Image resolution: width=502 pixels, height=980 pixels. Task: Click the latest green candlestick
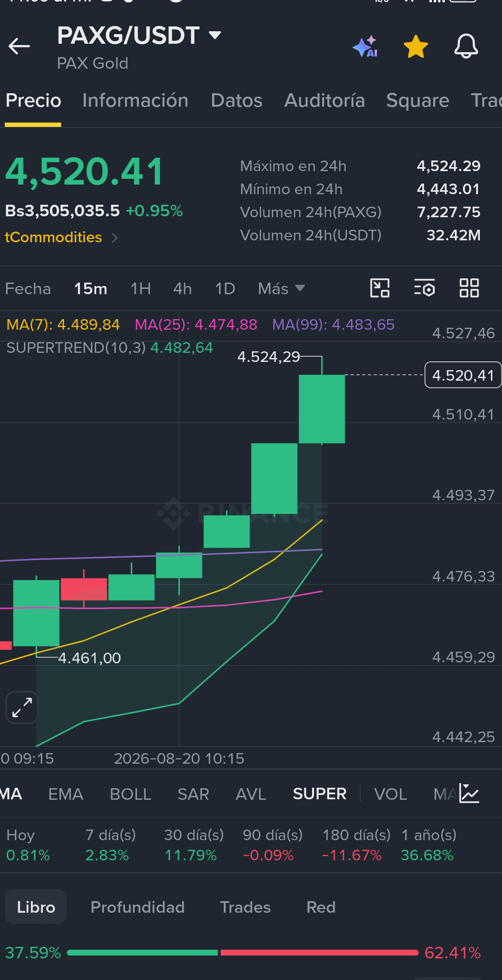pos(322,409)
